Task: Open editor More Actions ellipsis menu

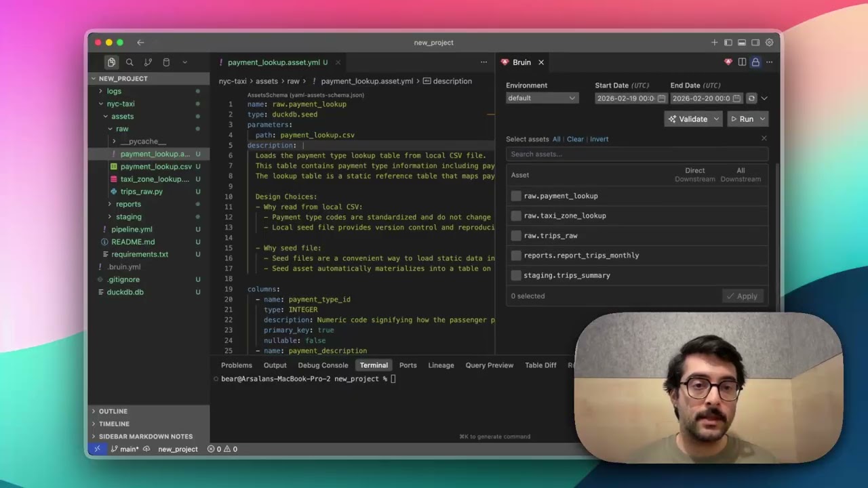Action: (x=484, y=62)
